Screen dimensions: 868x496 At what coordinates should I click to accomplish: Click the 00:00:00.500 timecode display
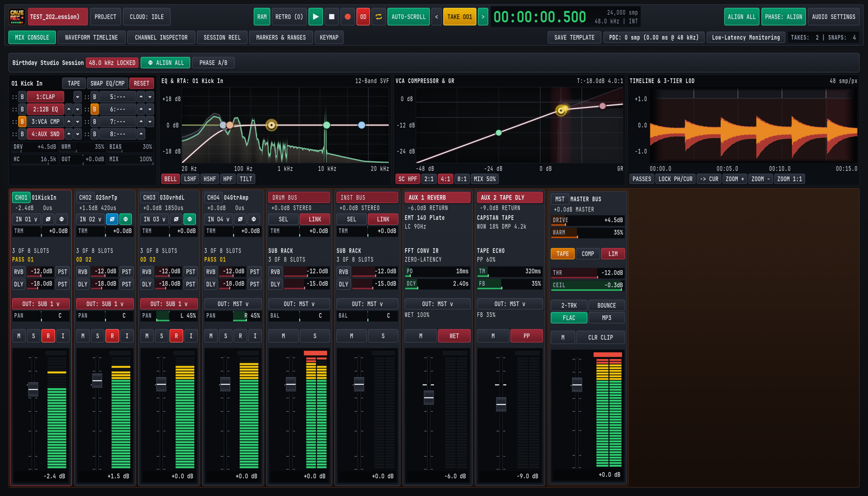point(539,17)
